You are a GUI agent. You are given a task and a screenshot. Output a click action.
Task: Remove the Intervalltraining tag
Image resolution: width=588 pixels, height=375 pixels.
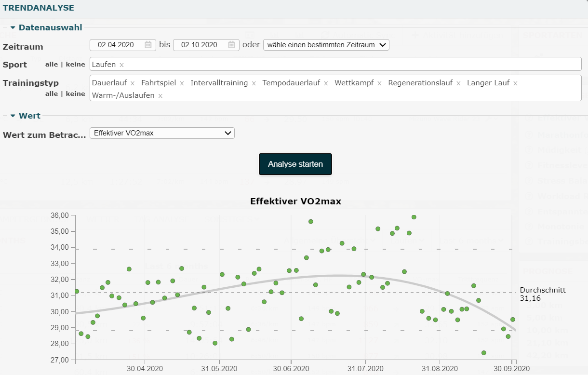point(254,83)
